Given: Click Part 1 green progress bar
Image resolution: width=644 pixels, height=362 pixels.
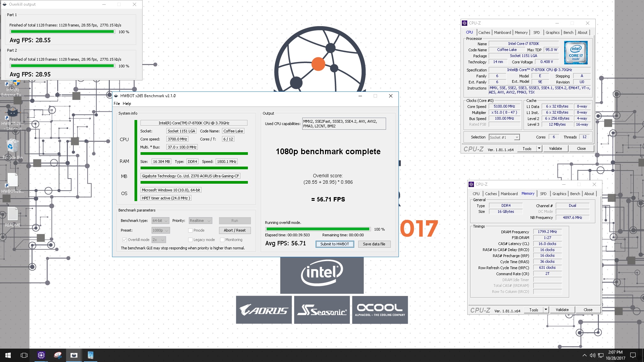Looking at the screenshot, I should pyautogui.click(x=62, y=32).
